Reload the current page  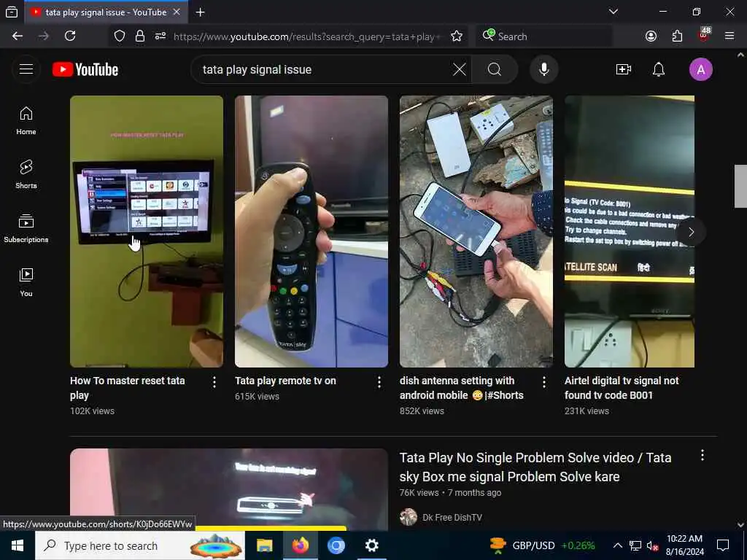70,36
